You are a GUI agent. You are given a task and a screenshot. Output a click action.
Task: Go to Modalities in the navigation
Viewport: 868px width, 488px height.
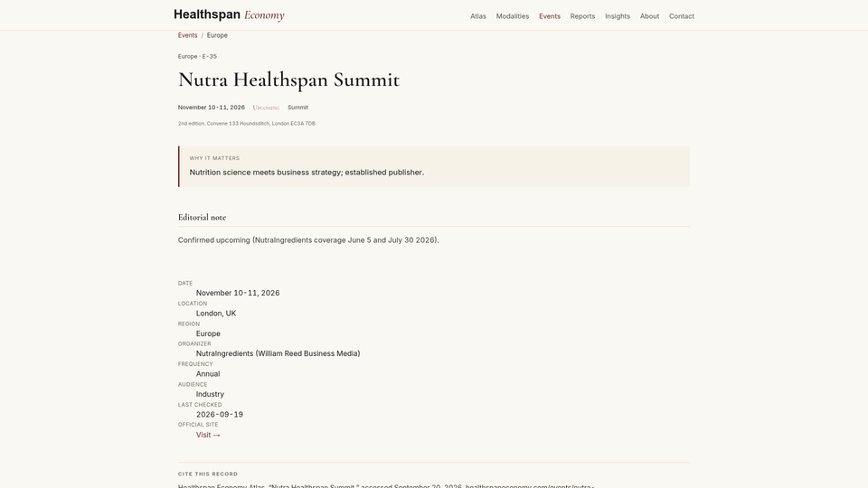(512, 16)
